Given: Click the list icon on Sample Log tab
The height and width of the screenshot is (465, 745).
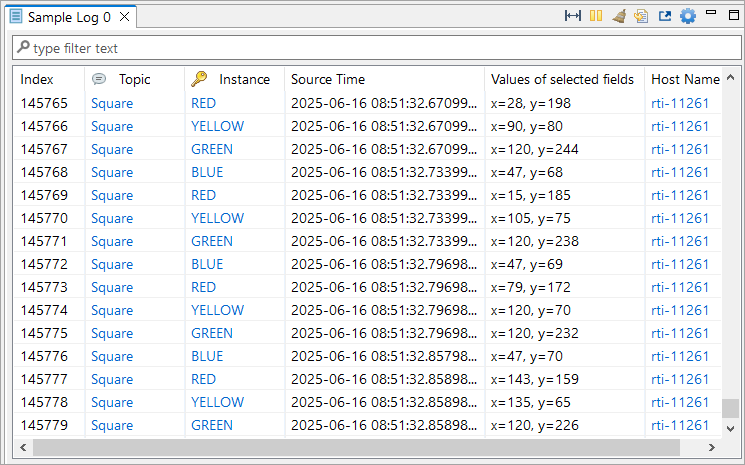Looking at the screenshot, I should click(x=16, y=17).
